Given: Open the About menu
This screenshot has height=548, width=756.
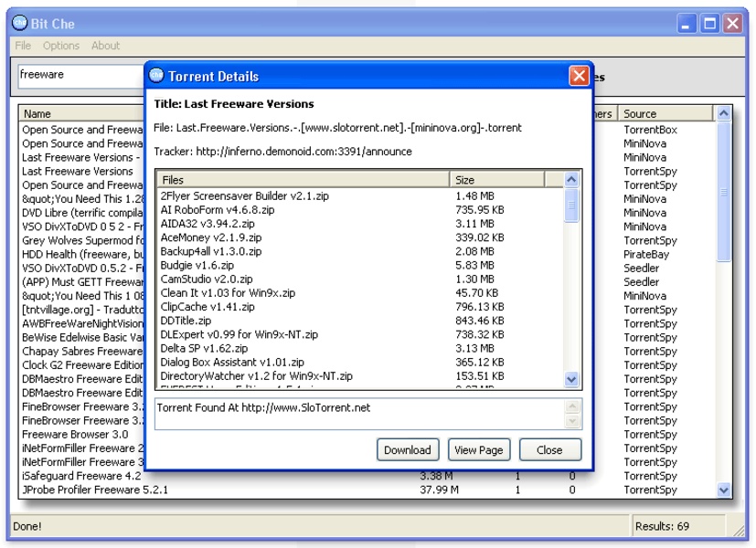Looking at the screenshot, I should 105,46.
